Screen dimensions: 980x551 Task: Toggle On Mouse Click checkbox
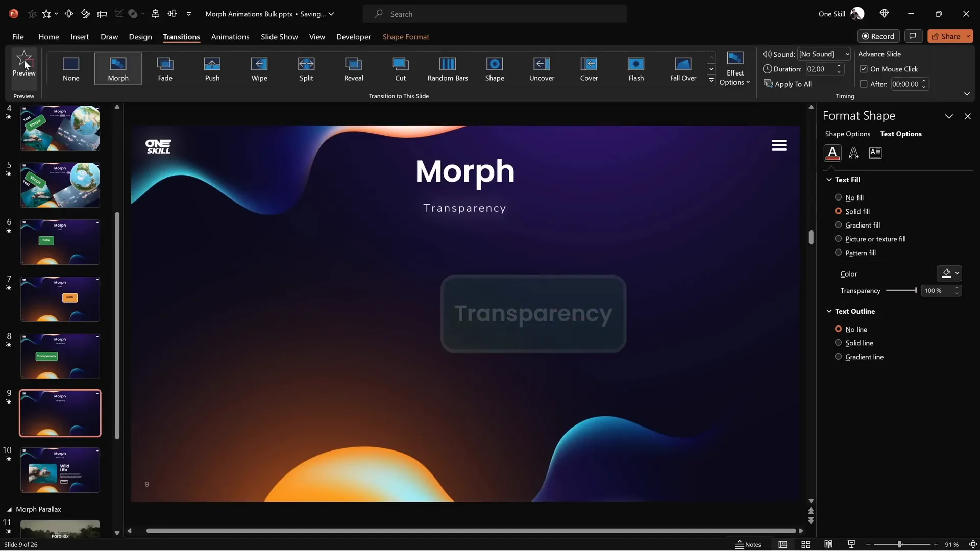point(864,69)
